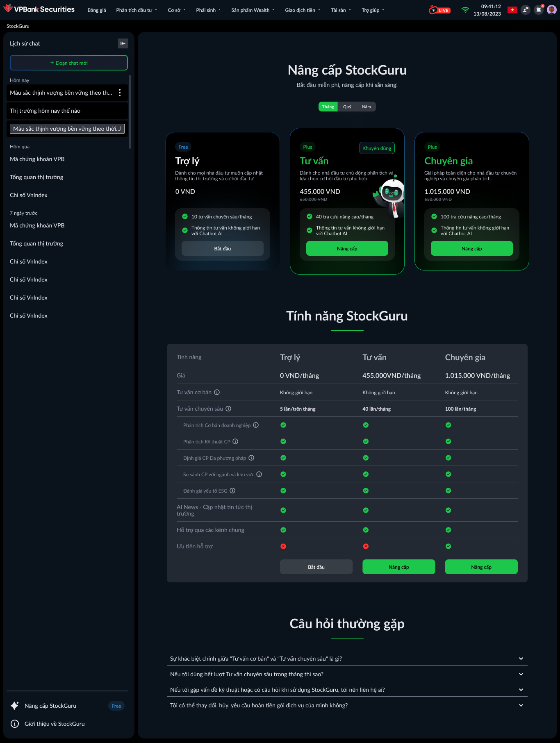Click info icon beside Tư vấn chuyên sâu
The image size is (560, 743).
[228, 409]
